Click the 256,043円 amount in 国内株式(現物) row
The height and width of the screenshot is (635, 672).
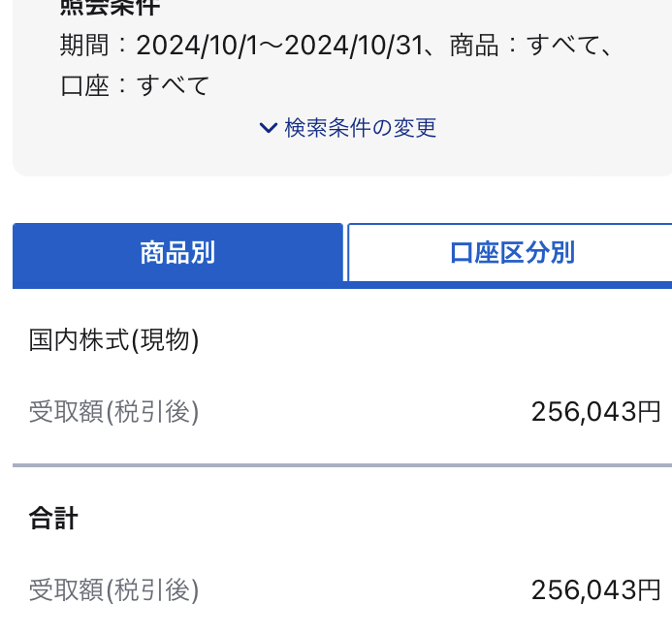[595, 412]
